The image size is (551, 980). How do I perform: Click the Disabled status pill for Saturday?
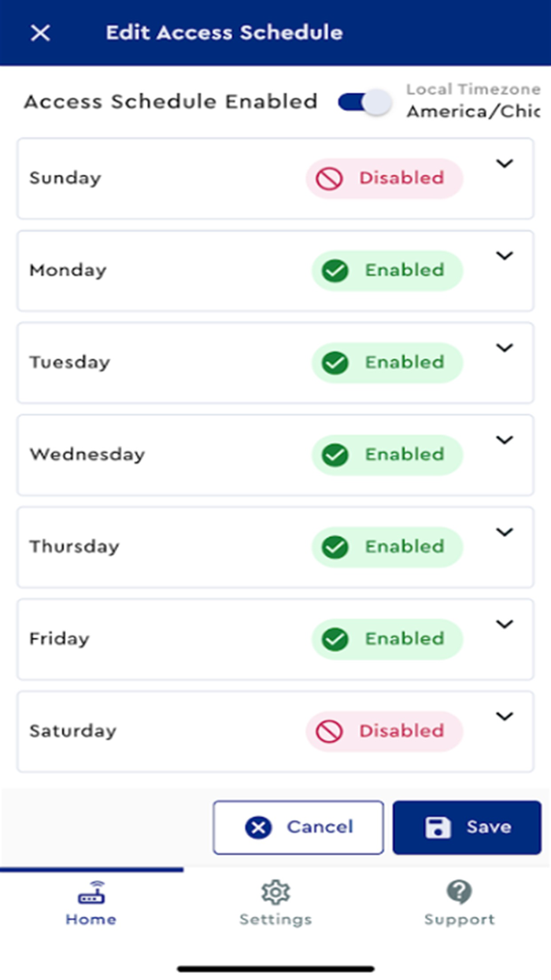[x=383, y=731]
